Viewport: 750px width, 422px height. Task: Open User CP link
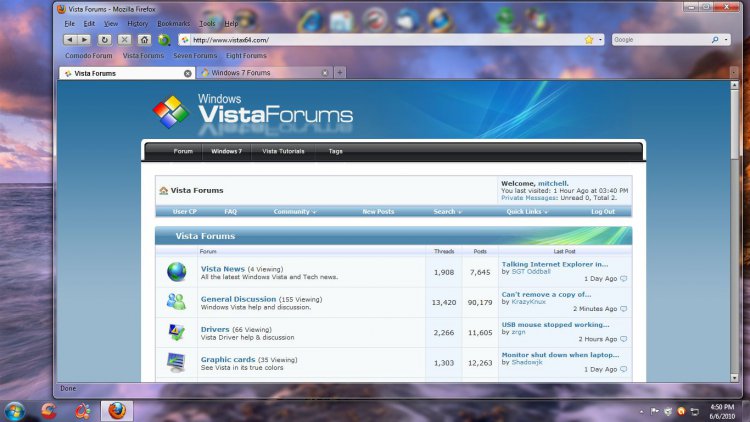point(184,211)
